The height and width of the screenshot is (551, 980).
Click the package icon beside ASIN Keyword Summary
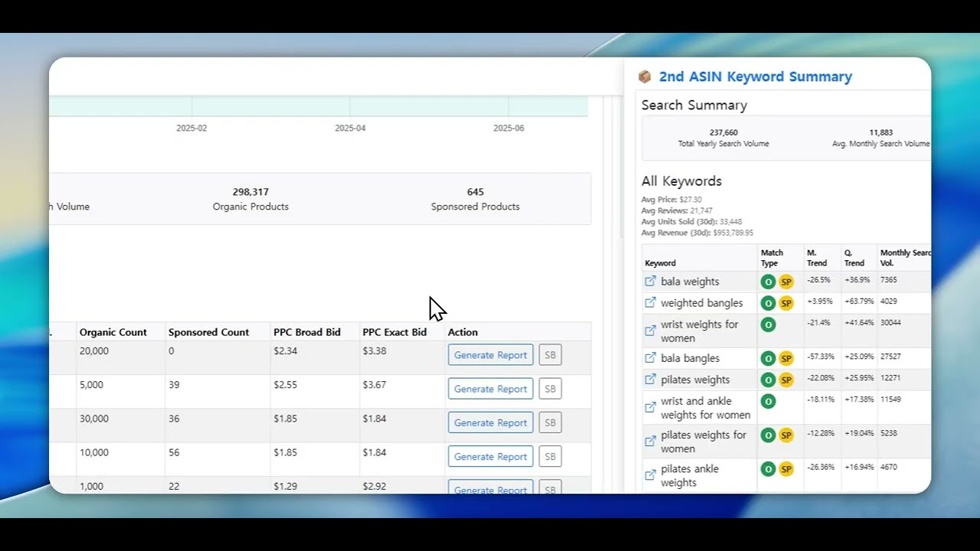(645, 77)
